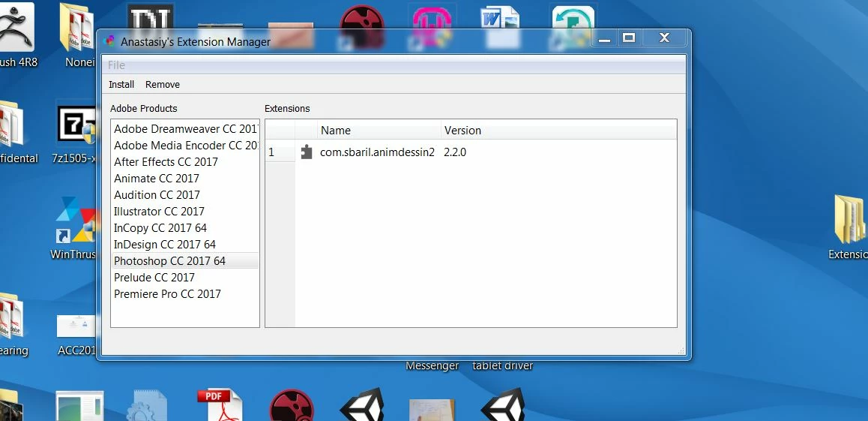
Task: Open the WinThruster desktop shortcut
Action: tap(76, 221)
